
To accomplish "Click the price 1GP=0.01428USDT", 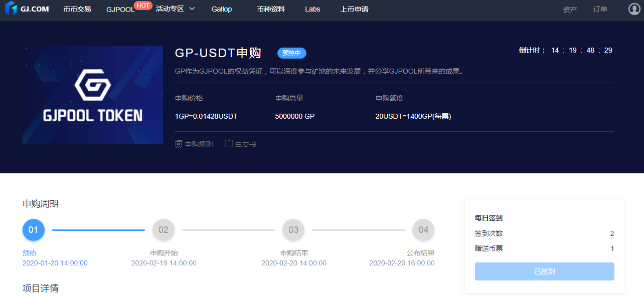I will click(206, 116).
